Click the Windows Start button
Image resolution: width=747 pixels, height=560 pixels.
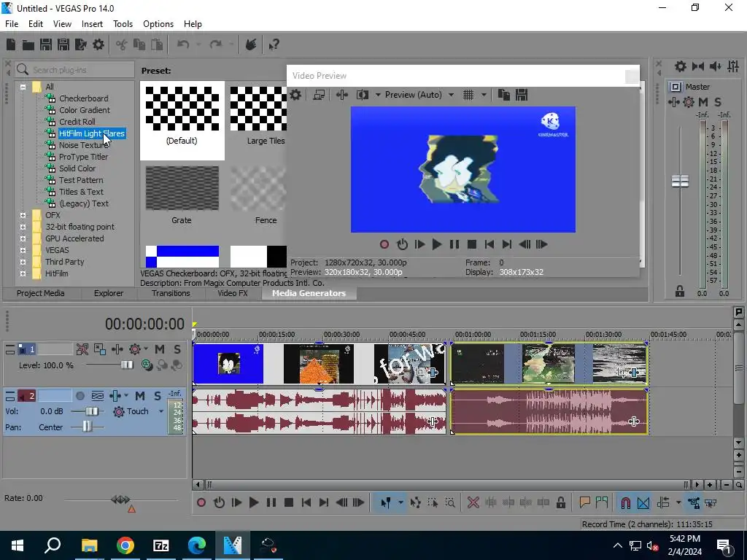(x=18, y=545)
